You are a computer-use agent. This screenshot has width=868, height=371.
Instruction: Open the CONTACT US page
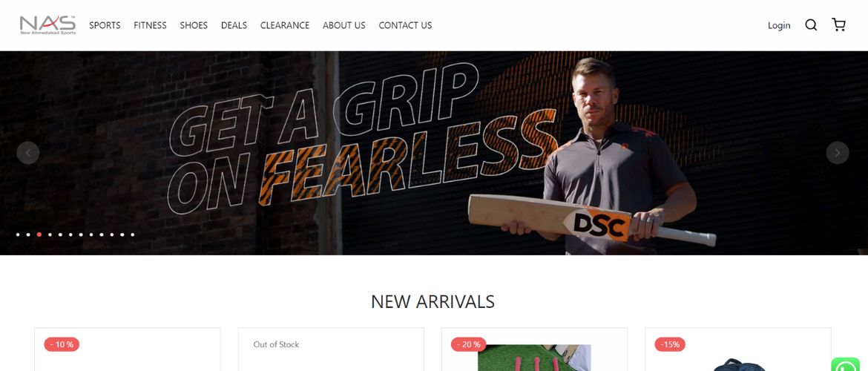point(405,25)
